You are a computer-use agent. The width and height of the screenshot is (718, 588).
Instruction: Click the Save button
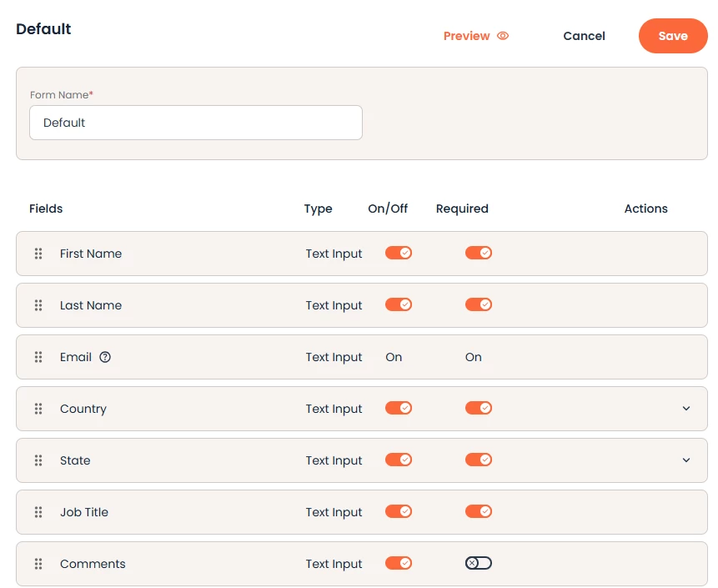pyautogui.click(x=673, y=36)
